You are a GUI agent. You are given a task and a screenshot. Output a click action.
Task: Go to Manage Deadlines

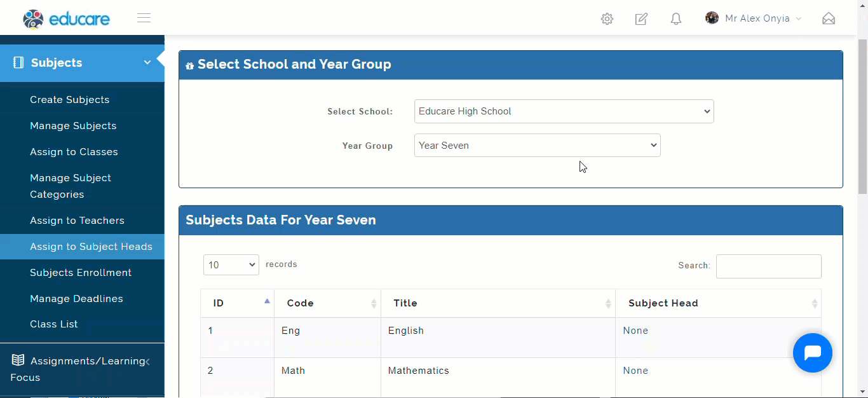pos(76,299)
